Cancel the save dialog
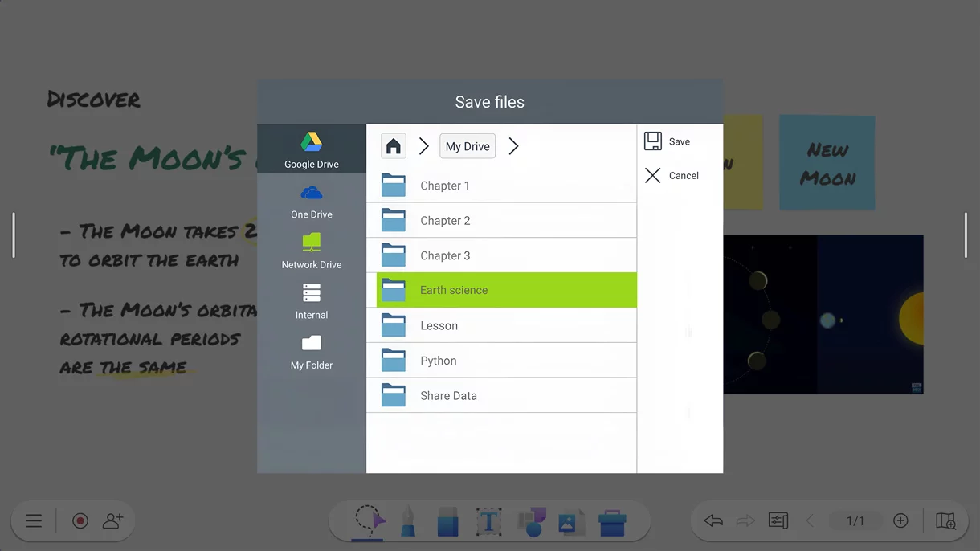 coord(672,175)
